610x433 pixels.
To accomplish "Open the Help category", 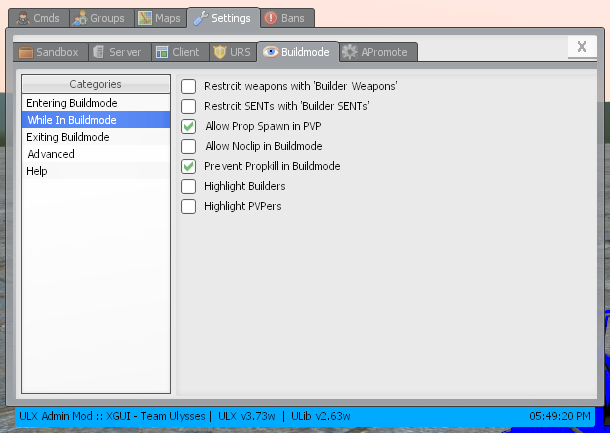I will tap(96, 171).
